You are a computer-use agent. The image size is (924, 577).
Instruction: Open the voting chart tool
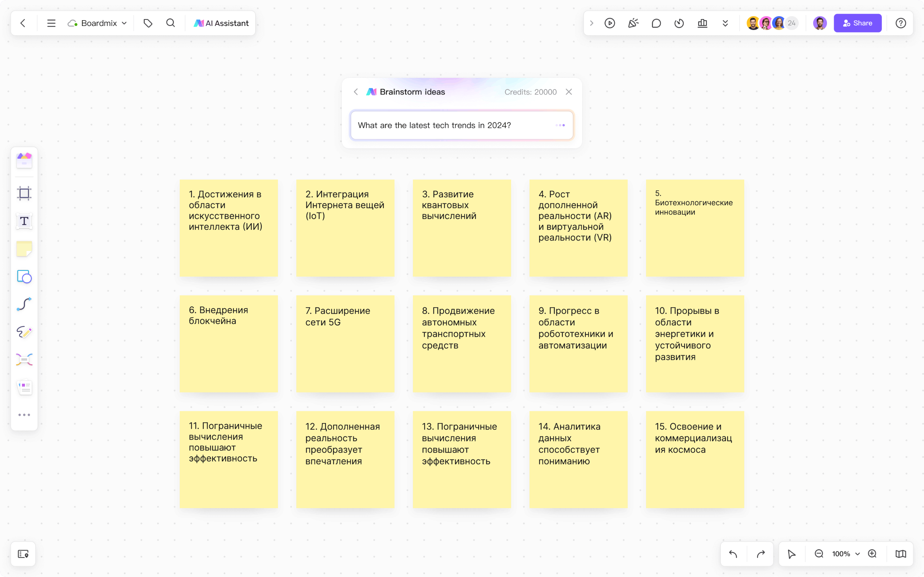(702, 23)
